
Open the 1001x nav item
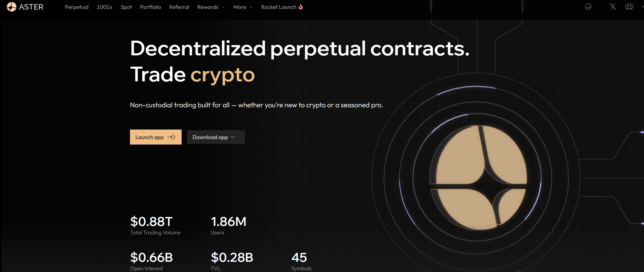104,7
